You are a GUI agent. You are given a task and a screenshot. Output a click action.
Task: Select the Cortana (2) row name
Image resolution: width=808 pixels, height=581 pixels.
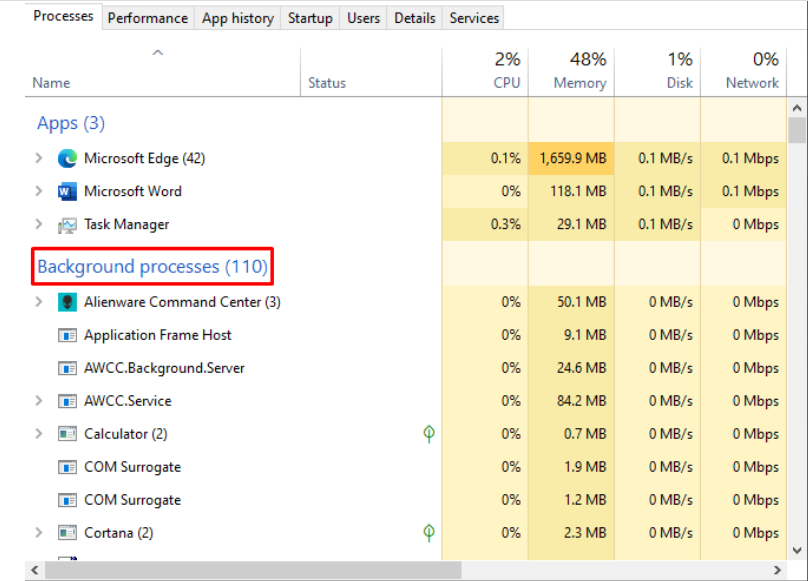click(119, 533)
